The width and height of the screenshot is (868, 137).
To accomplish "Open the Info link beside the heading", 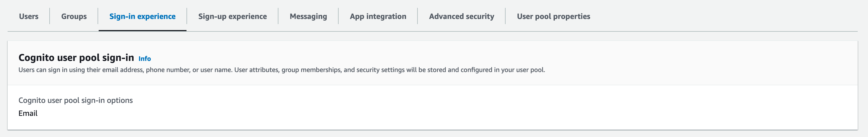I will [x=144, y=58].
